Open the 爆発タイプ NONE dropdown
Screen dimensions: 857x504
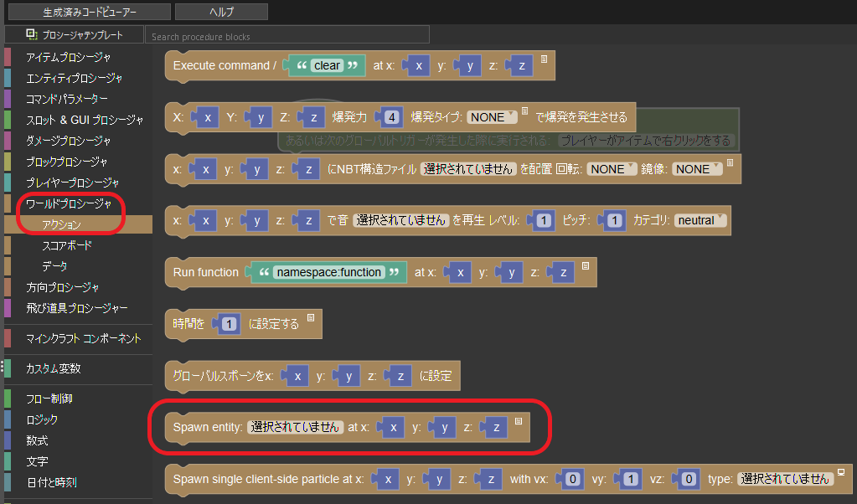pos(492,117)
